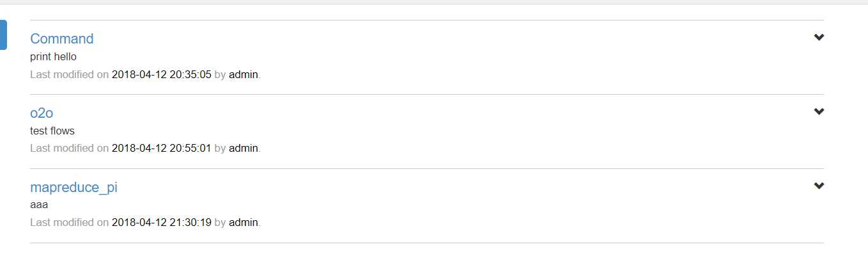Click the "print hello" description text
868x258 pixels.
click(x=53, y=57)
